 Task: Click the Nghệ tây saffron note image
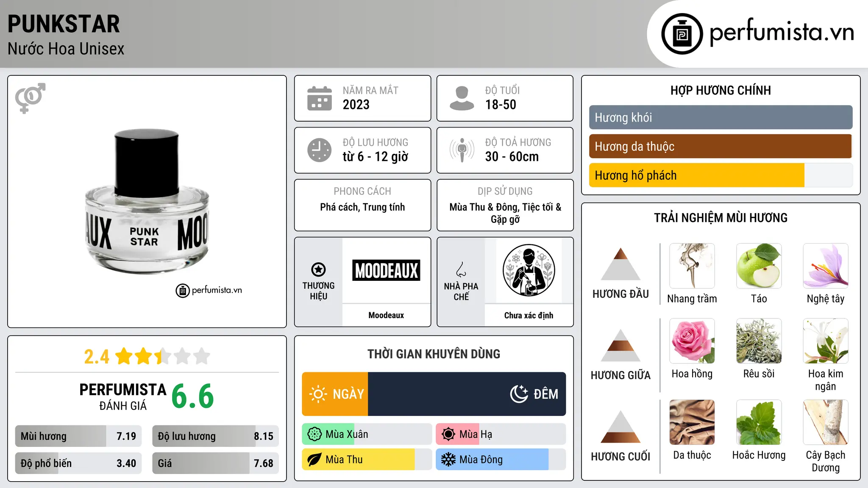826,266
